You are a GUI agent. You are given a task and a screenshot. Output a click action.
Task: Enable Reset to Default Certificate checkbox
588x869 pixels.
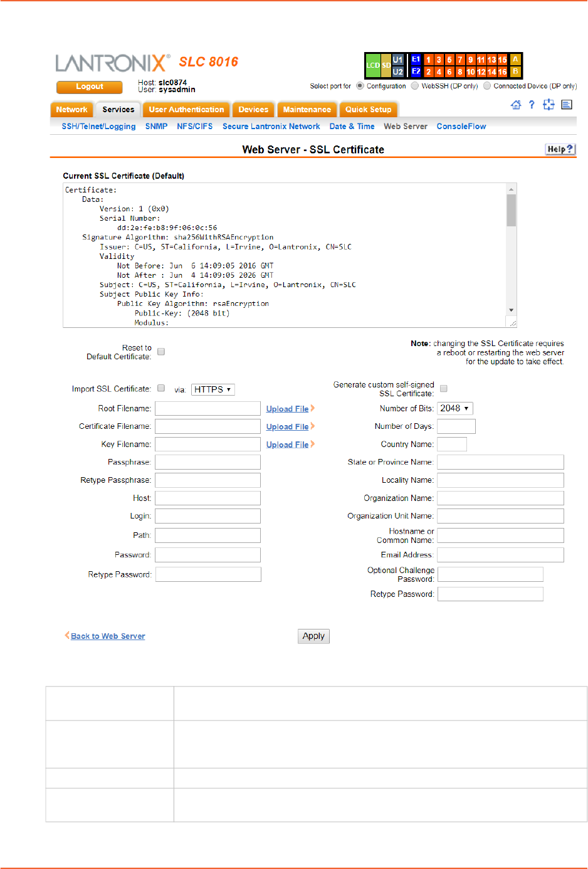coord(161,352)
